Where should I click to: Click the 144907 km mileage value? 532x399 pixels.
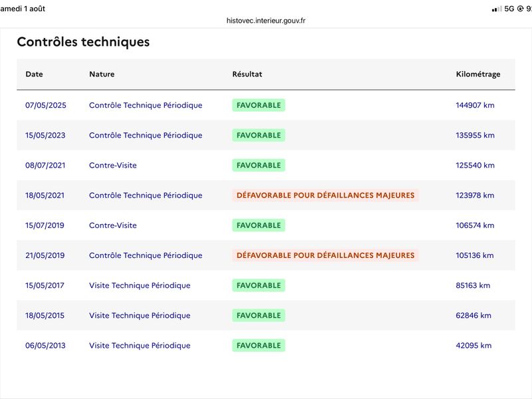[x=475, y=105]
